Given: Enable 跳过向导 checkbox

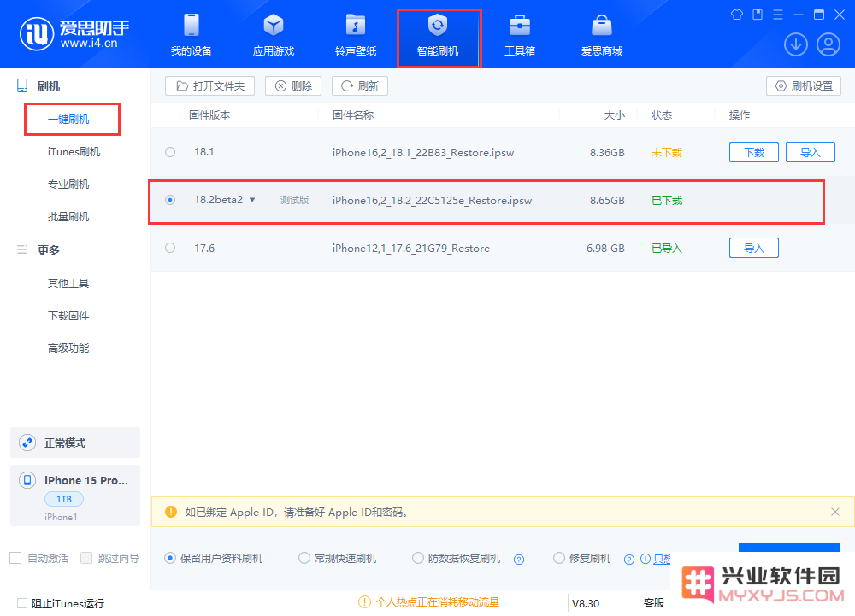Looking at the screenshot, I should tap(86, 558).
